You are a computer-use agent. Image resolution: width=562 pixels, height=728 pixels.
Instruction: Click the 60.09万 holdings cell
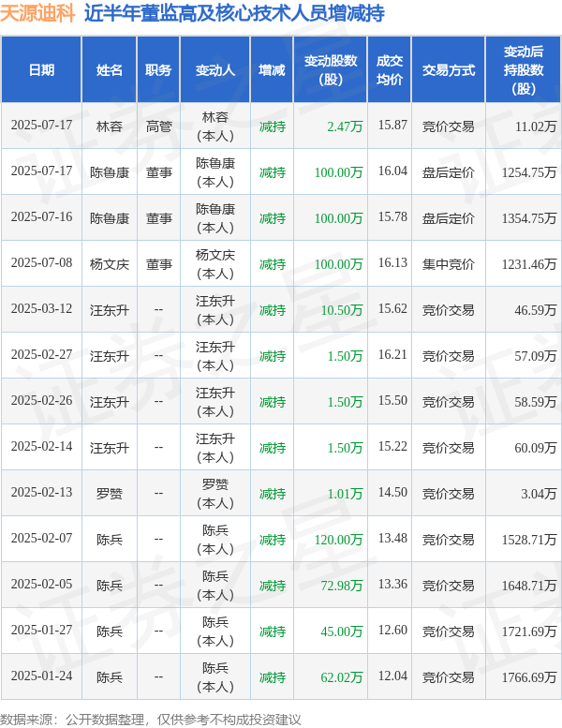pyautogui.click(x=536, y=448)
